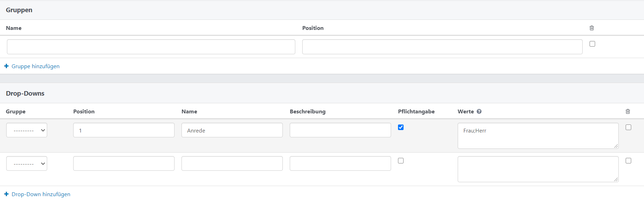Click the Beschreibung column header
Screen dimensions: 644x201
tap(307, 111)
